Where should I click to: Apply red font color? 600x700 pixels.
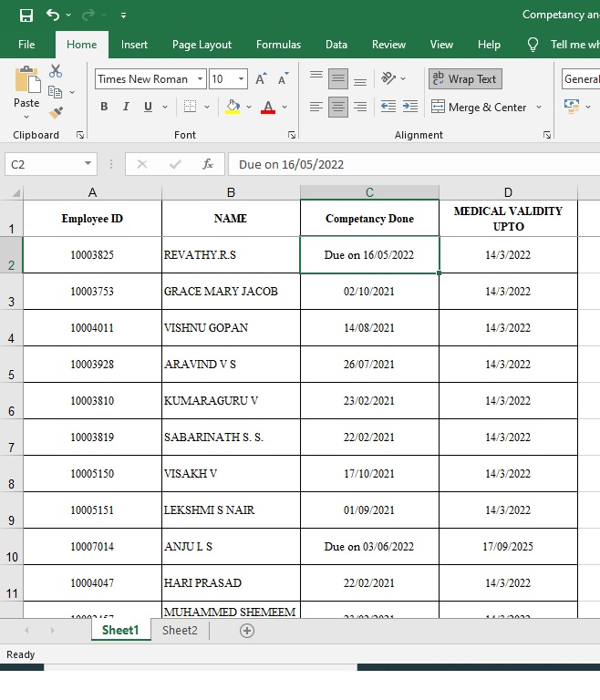click(x=267, y=107)
